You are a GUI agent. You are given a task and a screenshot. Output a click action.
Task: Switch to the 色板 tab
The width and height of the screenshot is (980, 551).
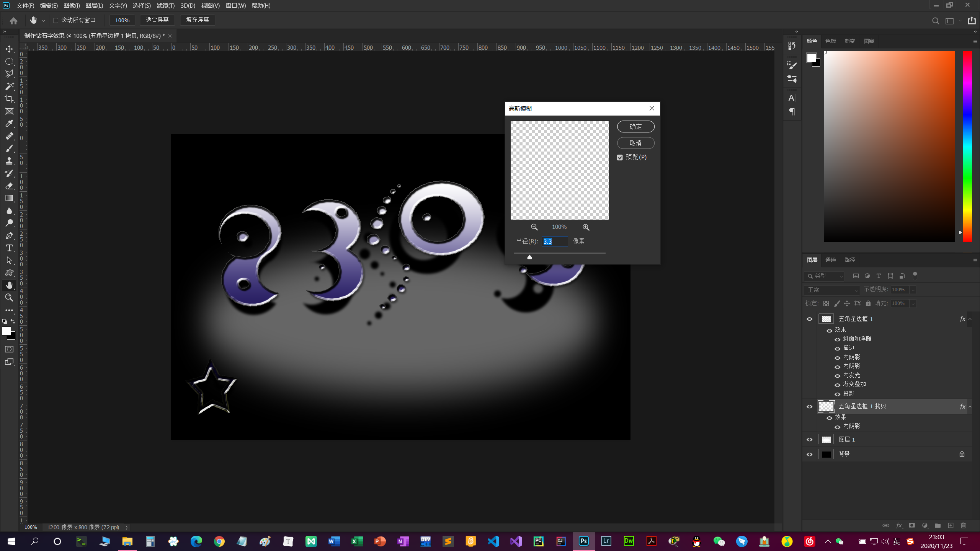(x=831, y=41)
